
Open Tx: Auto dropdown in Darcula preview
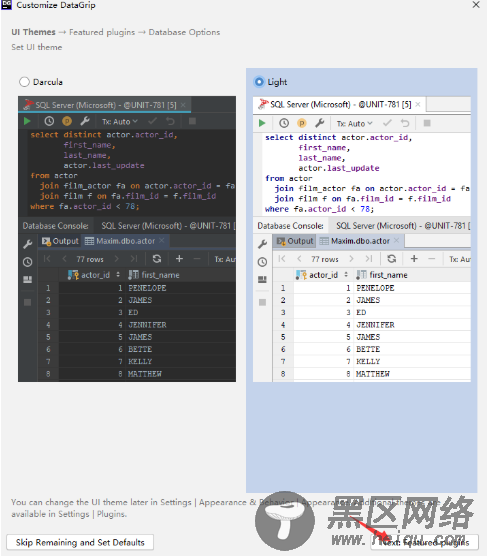click(120, 122)
